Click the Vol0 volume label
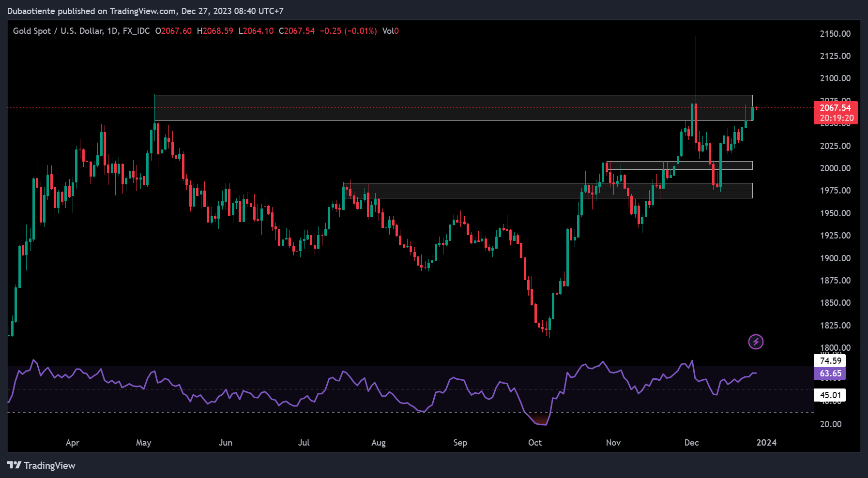868x478 pixels. click(391, 31)
